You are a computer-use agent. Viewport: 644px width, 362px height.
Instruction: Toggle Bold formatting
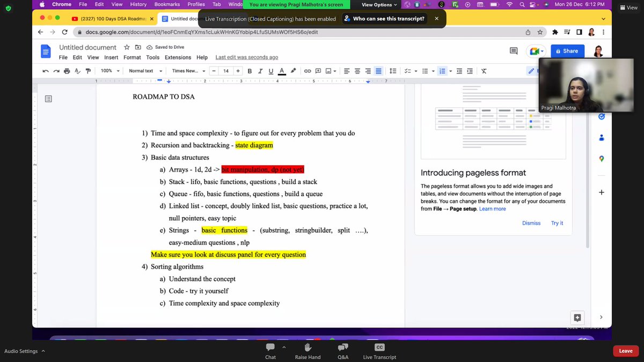pos(250,71)
